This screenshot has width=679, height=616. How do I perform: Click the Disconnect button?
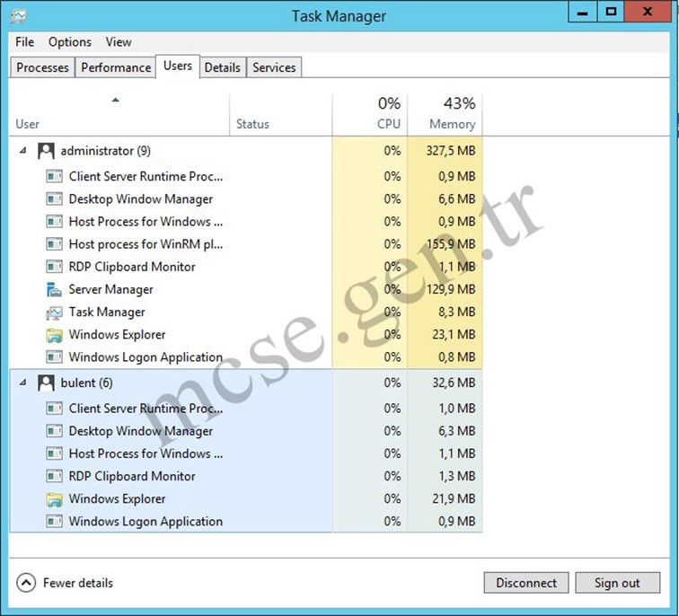pos(526,583)
